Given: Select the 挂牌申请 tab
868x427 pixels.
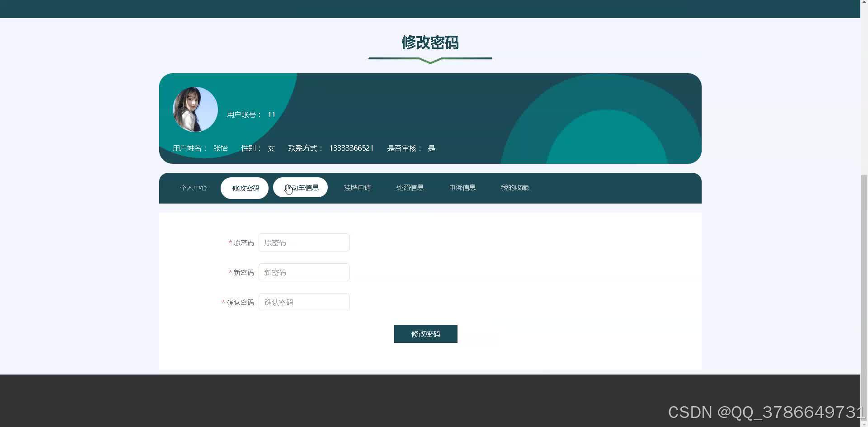Looking at the screenshot, I should coord(357,187).
